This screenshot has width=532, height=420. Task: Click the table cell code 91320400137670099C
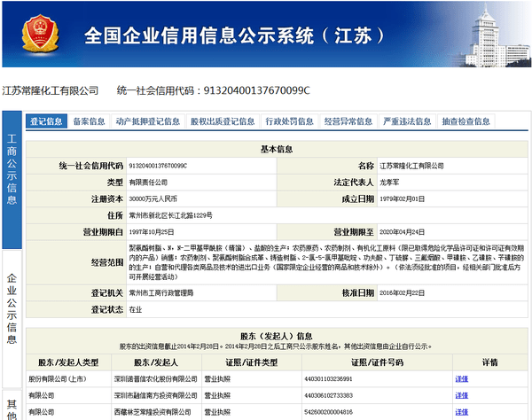158,166
